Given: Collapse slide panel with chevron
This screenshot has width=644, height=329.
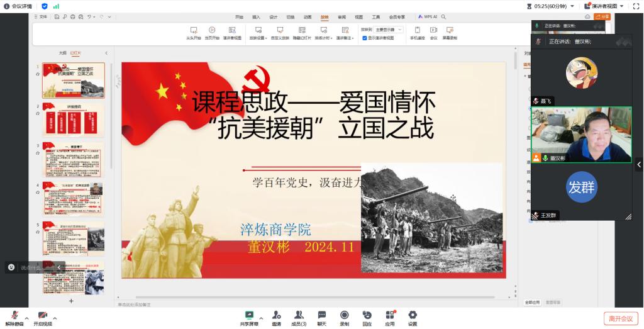Looking at the screenshot, I should click(106, 53).
